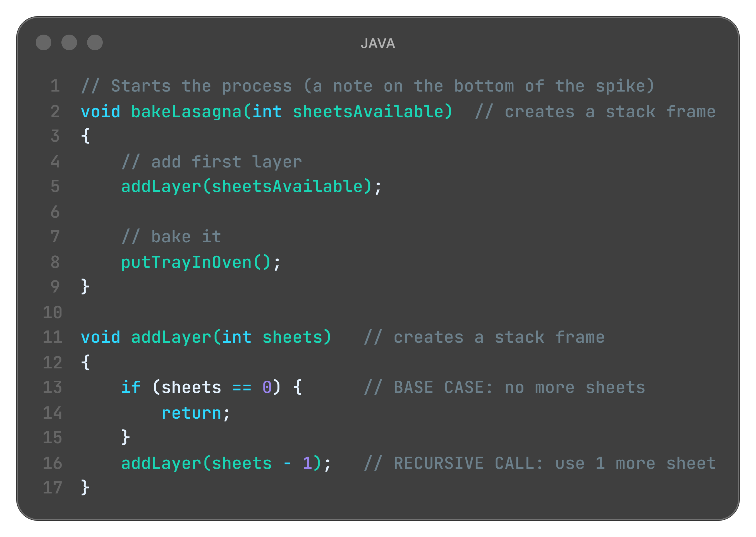Image resolution: width=756 pixels, height=537 pixels.
Task: Click the void keyword on line 11
Action: pos(101,337)
